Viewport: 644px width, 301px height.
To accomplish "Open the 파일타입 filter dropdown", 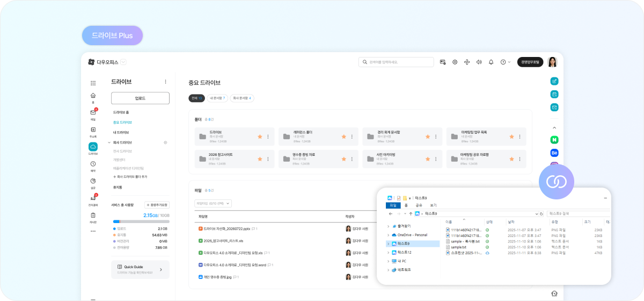I will 213,203.
